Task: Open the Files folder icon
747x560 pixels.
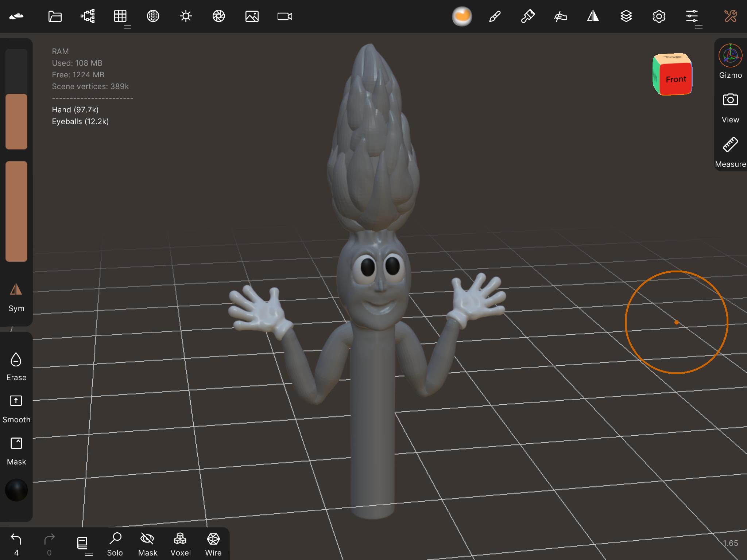Action: pyautogui.click(x=55, y=16)
